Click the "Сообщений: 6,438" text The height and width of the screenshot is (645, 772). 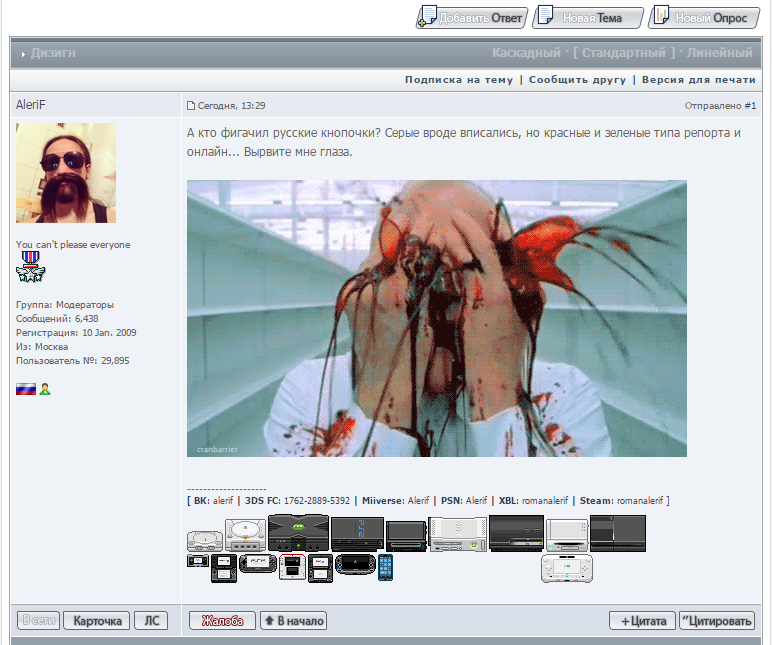pyautogui.click(x=57, y=319)
